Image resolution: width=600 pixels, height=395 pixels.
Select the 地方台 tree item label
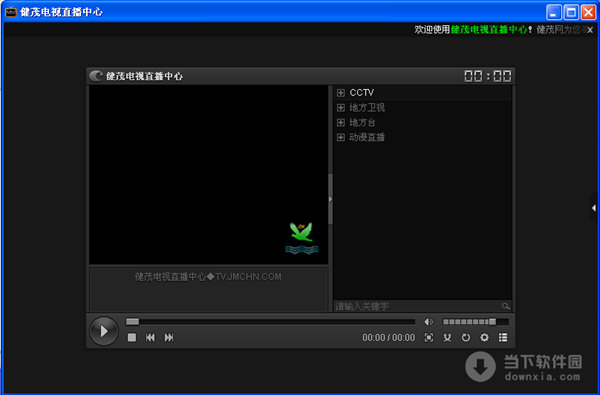click(362, 122)
